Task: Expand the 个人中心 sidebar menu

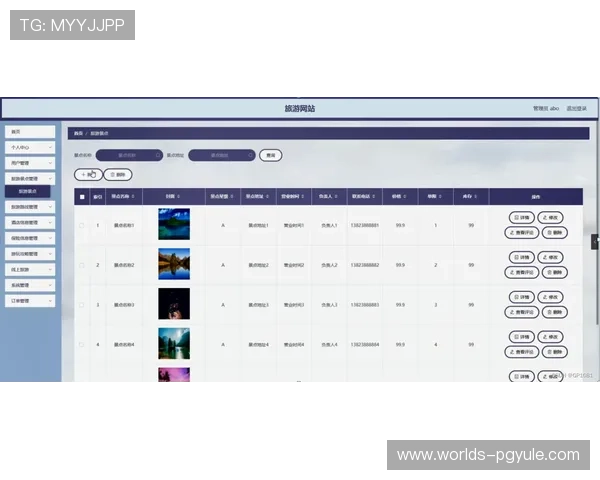Action: (28, 147)
